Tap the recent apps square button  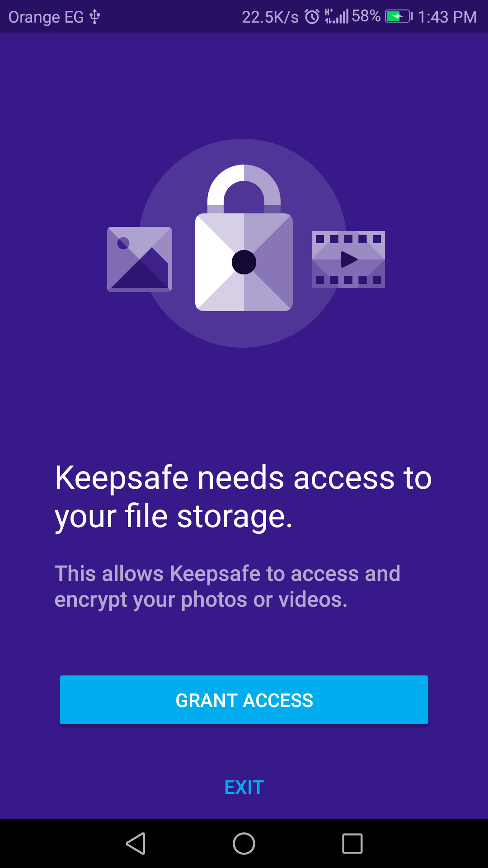(x=352, y=844)
